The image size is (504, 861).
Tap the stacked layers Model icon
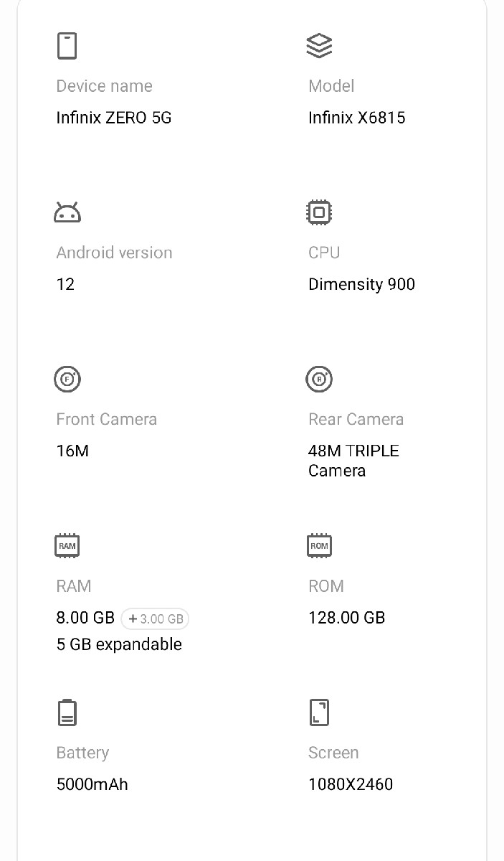[319, 46]
